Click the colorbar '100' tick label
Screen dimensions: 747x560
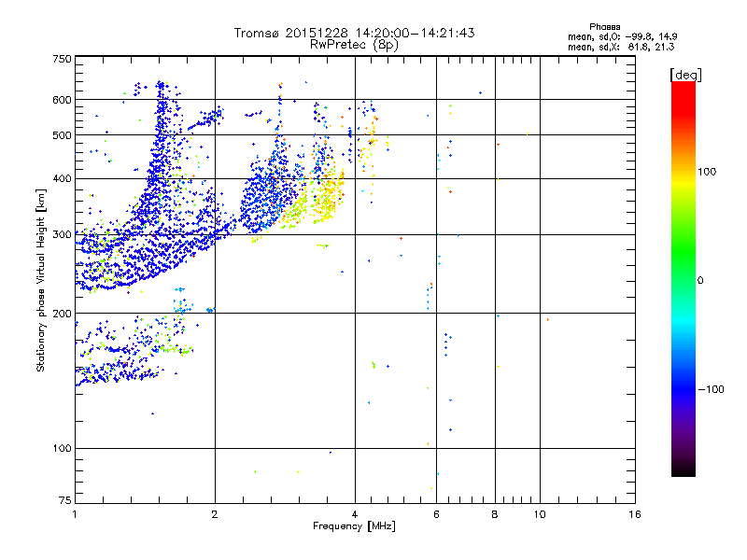click(x=707, y=172)
